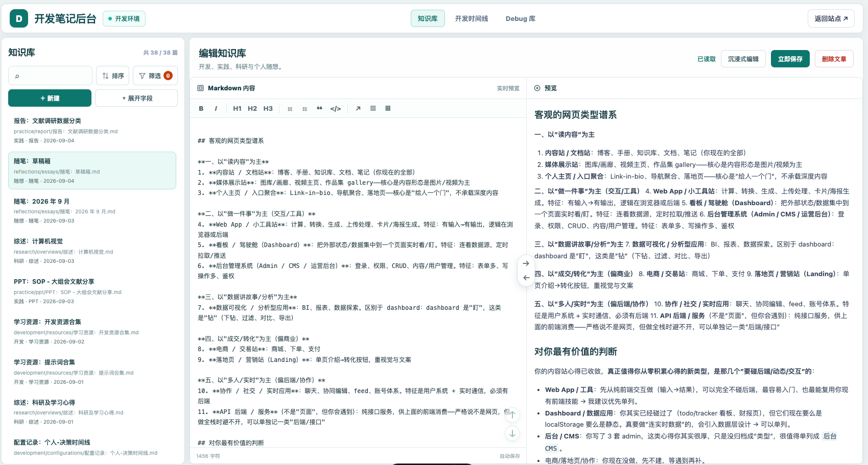Create new article with 新建
The image size is (868, 465).
[x=50, y=98]
